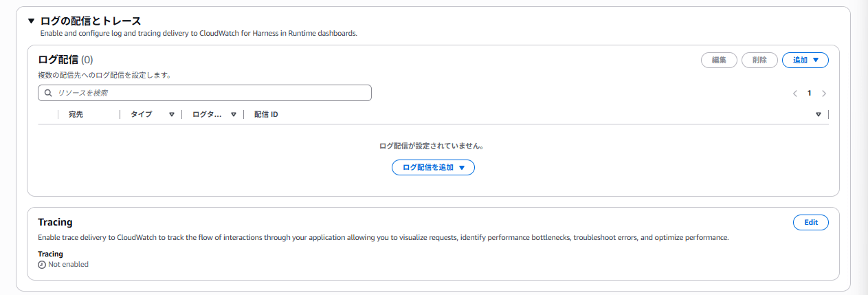Focus the リソースを検索 search field
The width and height of the screenshot is (868, 295).
click(x=206, y=93)
